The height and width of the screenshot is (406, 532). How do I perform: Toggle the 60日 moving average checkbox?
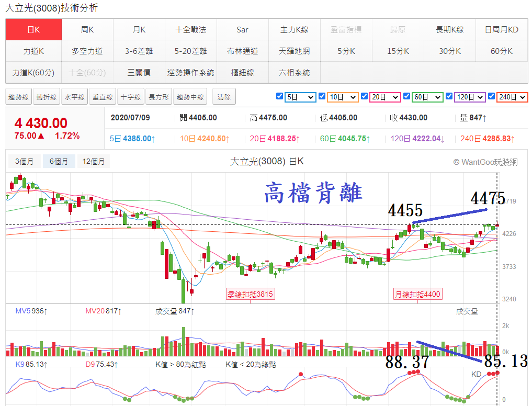coord(406,96)
